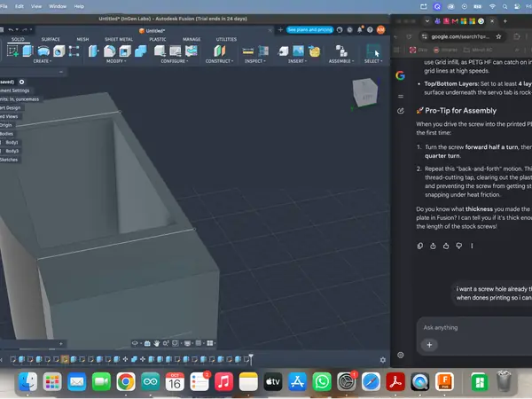Select the Revolve tool icon
The height and width of the screenshot is (399, 532).
[43, 51]
